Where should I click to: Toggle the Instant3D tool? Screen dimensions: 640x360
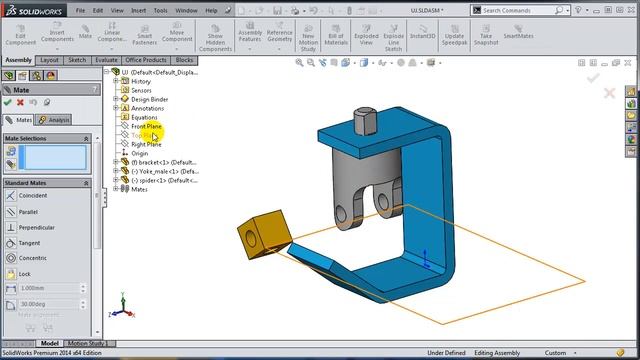(x=422, y=32)
